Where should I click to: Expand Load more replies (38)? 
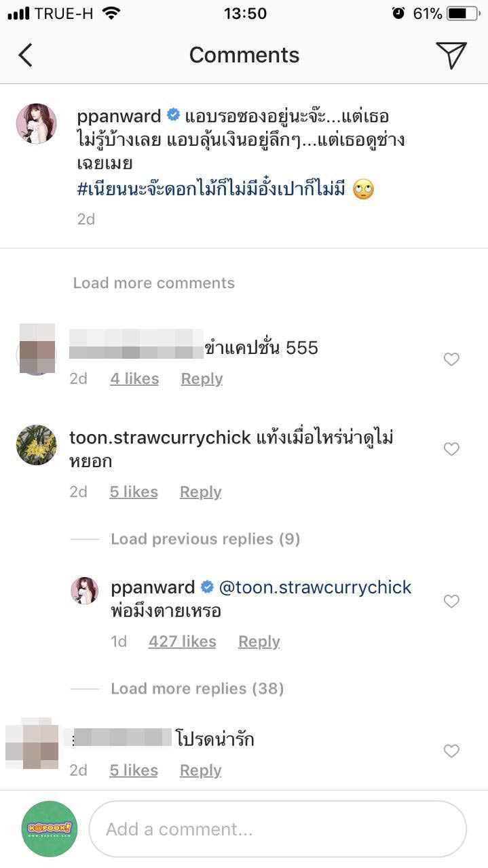[197, 688]
